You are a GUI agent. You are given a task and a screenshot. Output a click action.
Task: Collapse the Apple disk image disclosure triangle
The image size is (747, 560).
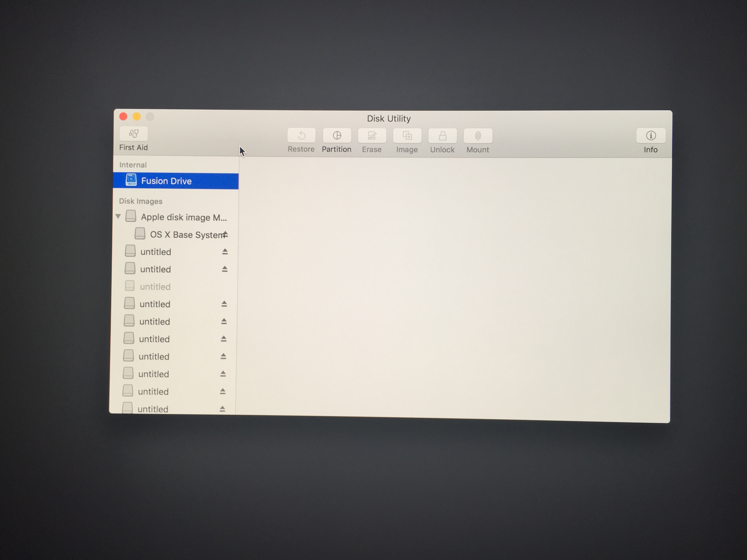click(x=118, y=216)
